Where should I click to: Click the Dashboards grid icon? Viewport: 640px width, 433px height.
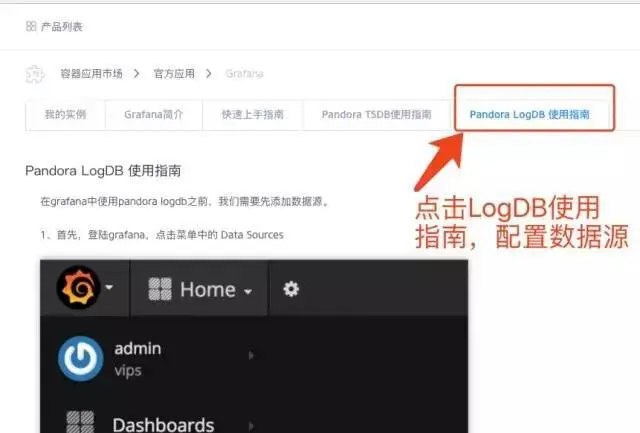80,422
